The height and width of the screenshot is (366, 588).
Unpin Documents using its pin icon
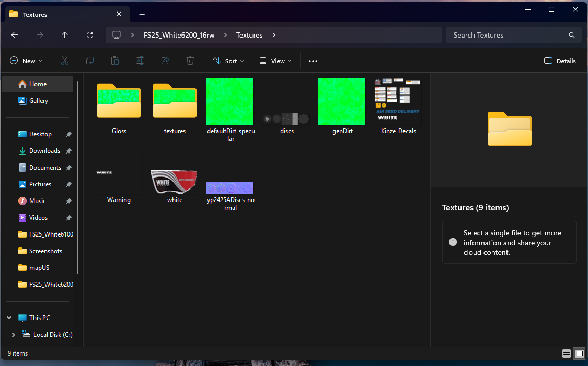(x=68, y=168)
